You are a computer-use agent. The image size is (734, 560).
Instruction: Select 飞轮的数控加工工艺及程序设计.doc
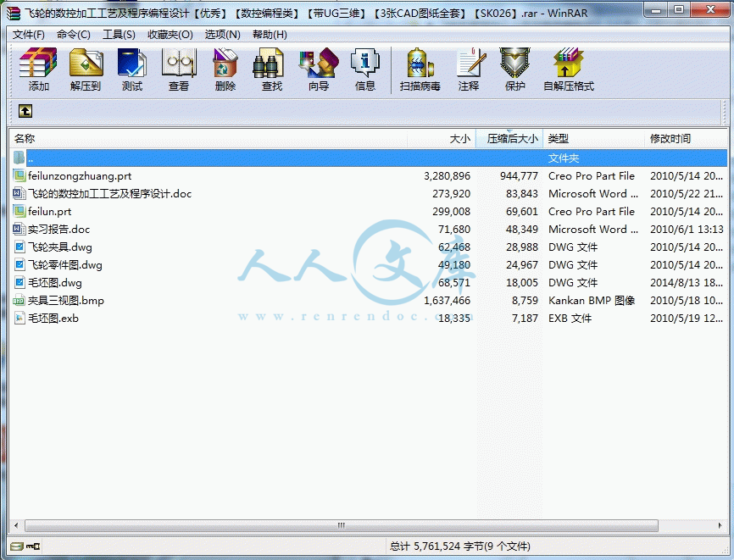[x=109, y=194]
